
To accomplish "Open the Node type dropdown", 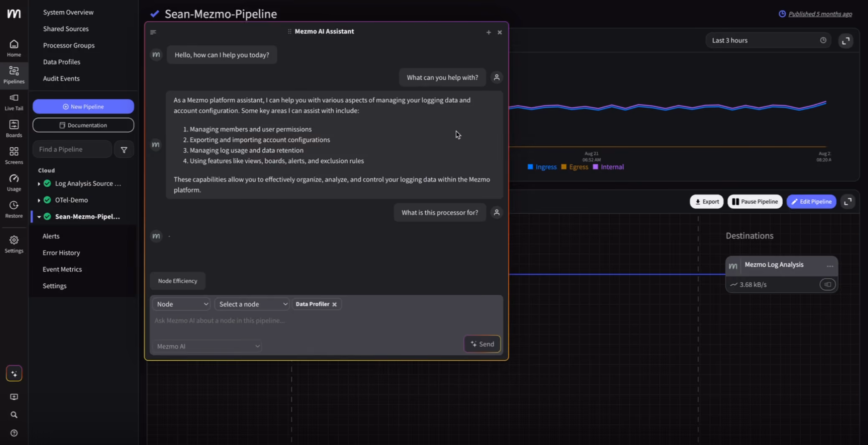I will tap(181, 304).
